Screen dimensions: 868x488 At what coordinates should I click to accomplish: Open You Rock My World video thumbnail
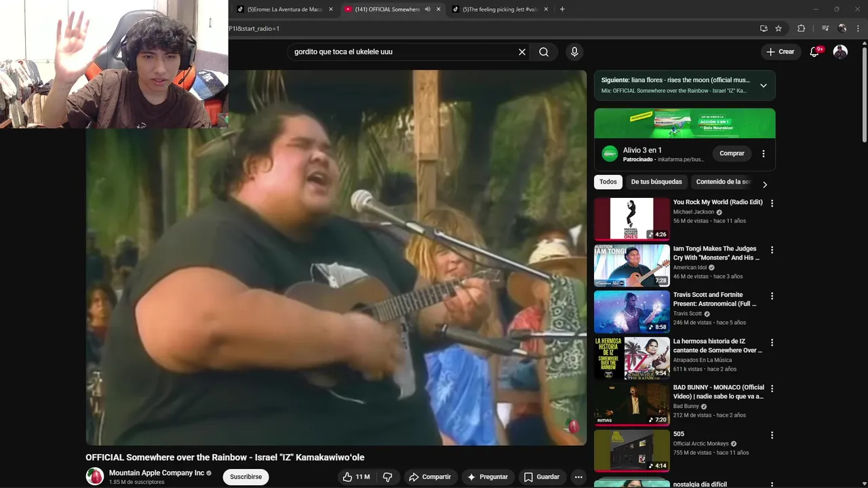point(632,219)
